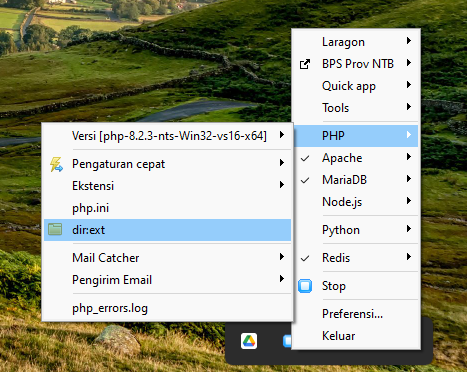Select the dir:ext menu entry

[167, 230]
